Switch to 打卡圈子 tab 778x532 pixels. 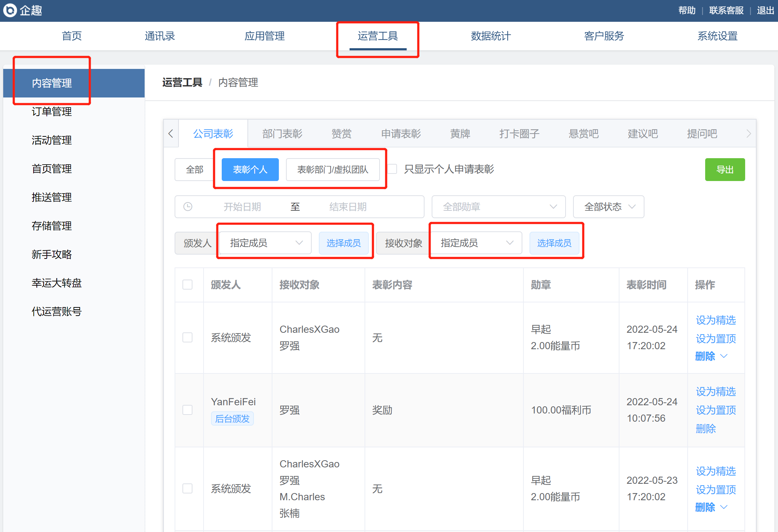coord(519,134)
